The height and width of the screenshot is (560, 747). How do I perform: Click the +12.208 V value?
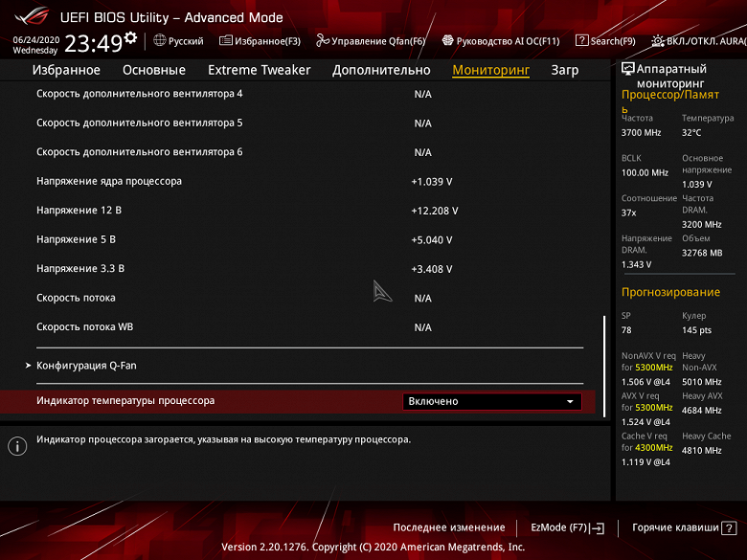point(435,211)
